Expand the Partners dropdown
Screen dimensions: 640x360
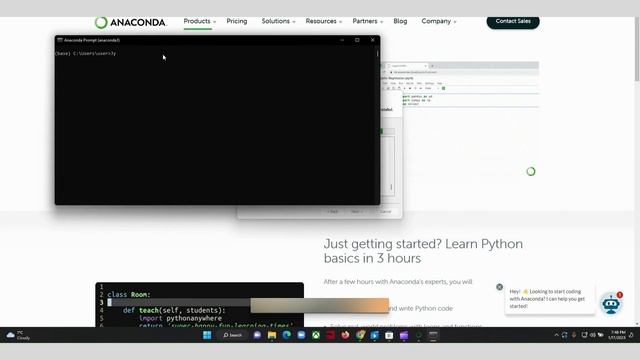368,21
